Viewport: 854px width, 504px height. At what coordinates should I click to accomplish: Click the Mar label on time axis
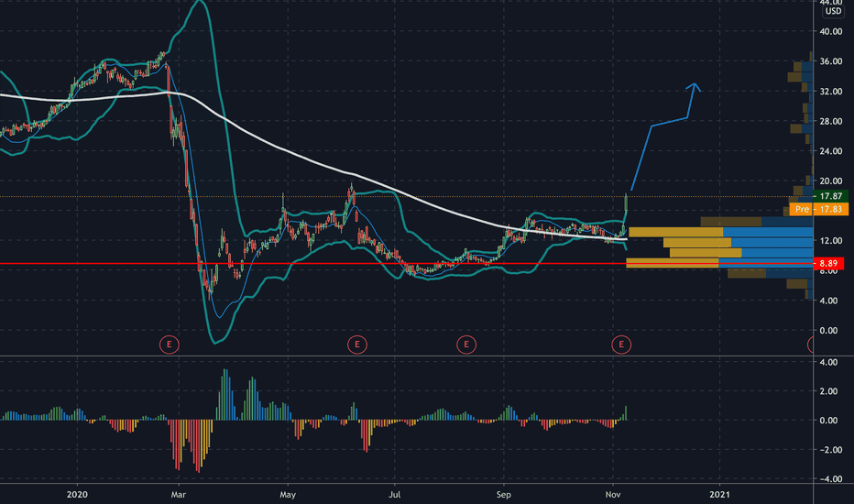click(x=178, y=495)
